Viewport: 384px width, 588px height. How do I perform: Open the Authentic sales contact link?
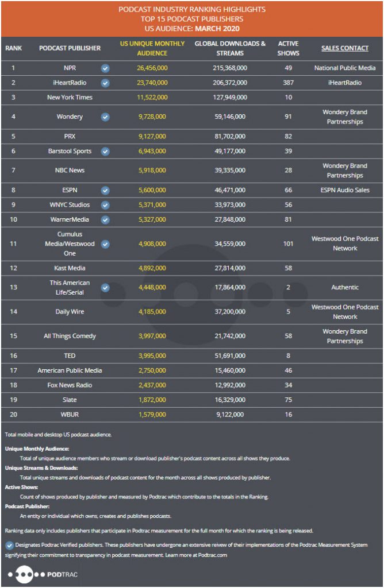pos(345,288)
